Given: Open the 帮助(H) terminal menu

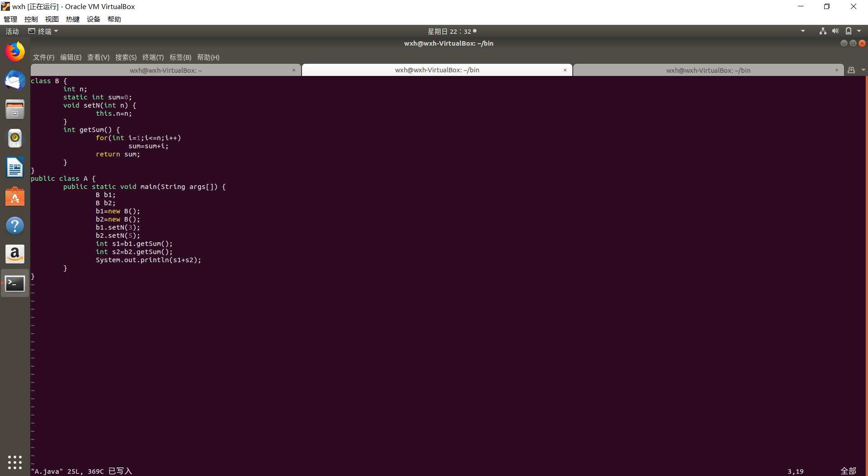Looking at the screenshot, I should click(208, 57).
